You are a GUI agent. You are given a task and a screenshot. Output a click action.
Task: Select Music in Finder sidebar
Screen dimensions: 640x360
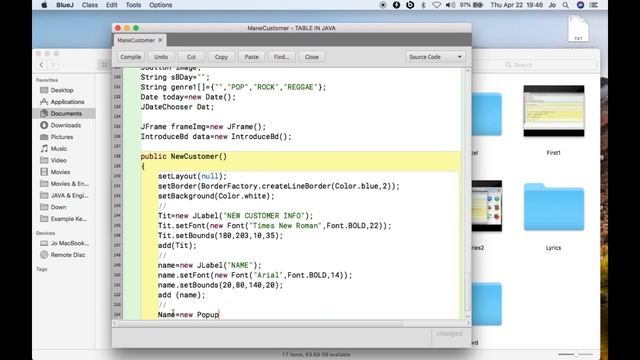58,149
